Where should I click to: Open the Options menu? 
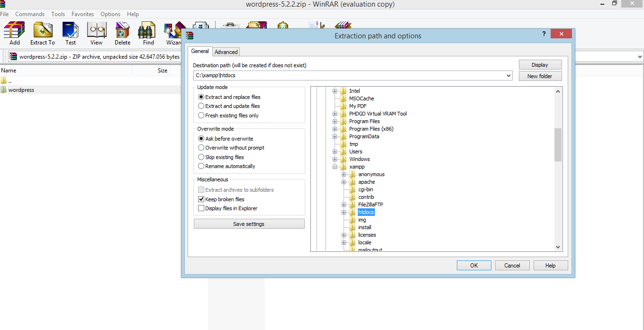110,14
